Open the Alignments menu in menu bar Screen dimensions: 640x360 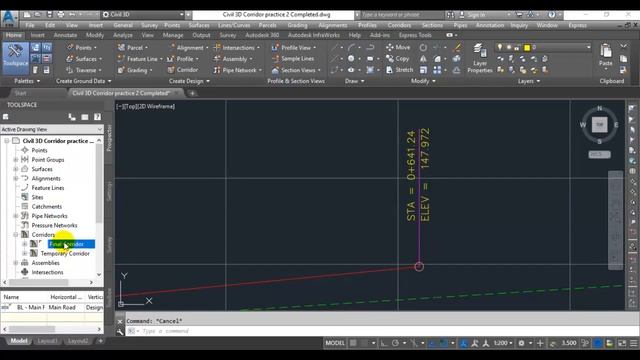pyautogui.click(x=333, y=25)
